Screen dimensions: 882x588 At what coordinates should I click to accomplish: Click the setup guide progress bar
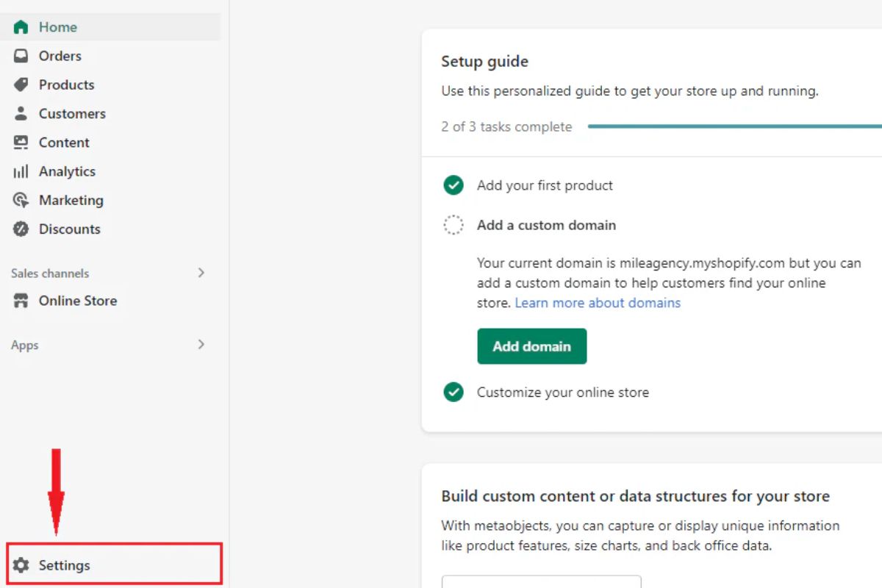[735, 126]
